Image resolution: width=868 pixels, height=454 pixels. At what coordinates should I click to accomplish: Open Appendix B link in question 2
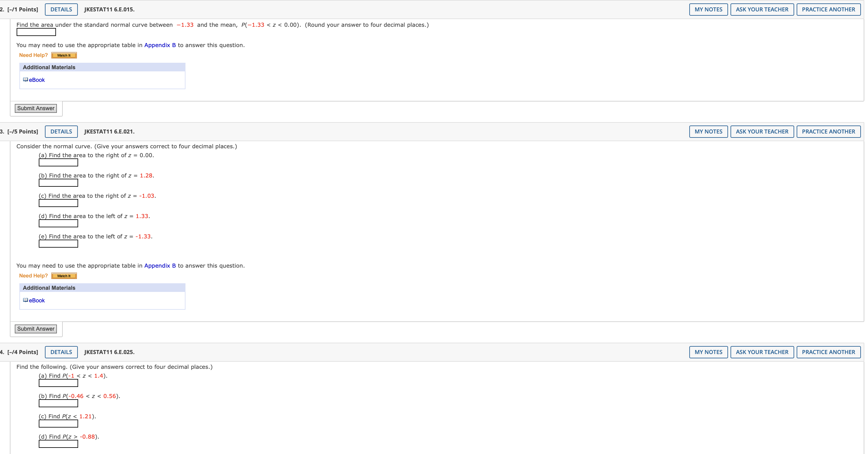tap(160, 45)
